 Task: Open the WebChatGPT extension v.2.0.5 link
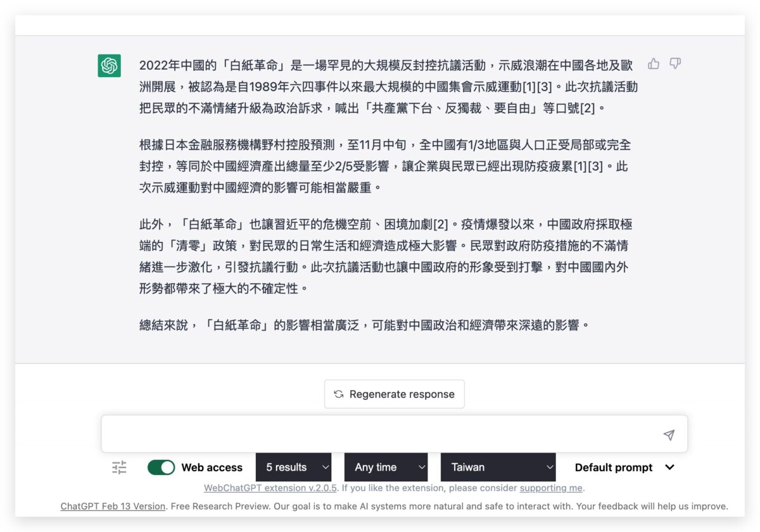coord(270,488)
